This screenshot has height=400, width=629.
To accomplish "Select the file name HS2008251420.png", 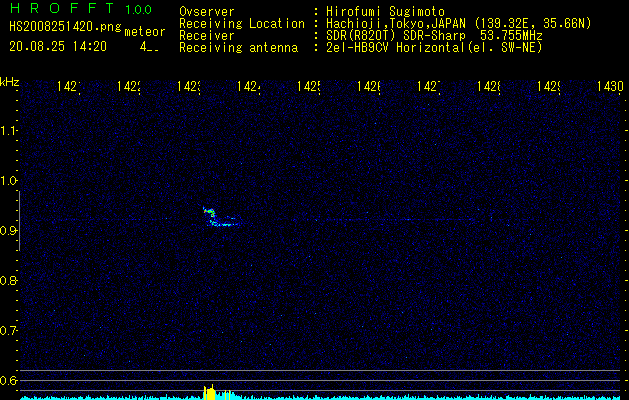I will click(x=65, y=27).
